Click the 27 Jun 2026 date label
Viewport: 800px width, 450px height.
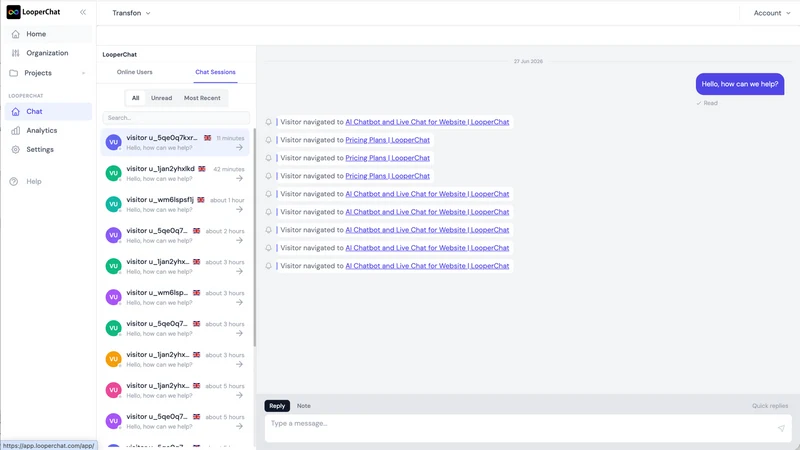(x=528, y=61)
